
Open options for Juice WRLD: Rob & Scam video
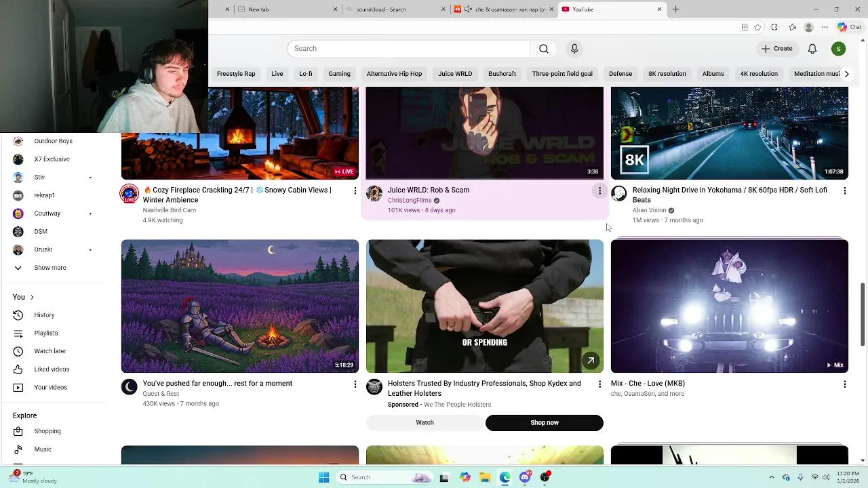[x=599, y=191]
